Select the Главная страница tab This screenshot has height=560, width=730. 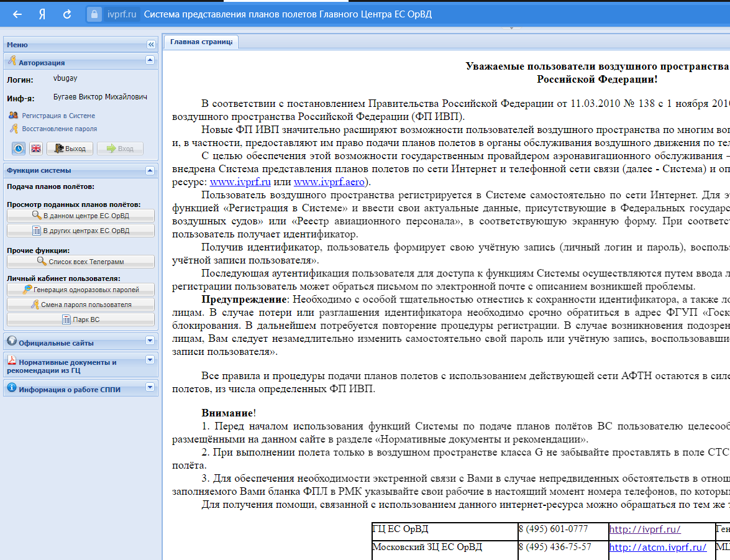201,42
